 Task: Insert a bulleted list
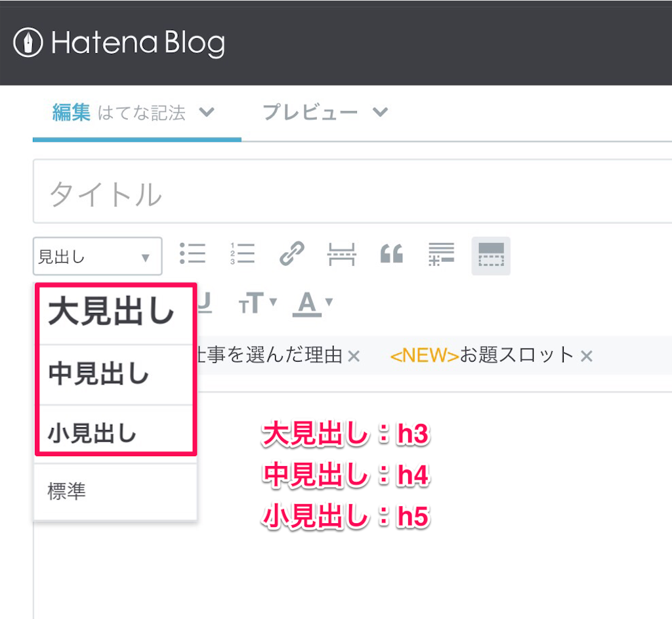tap(192, 253)
